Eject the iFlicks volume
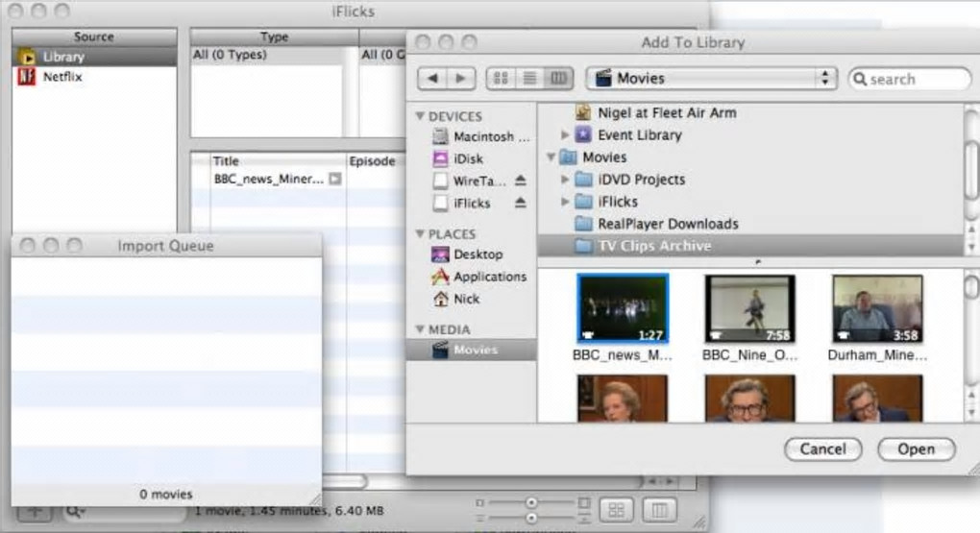Image resolution: width=980 pixels, height=533 pixels. (520, 203)
